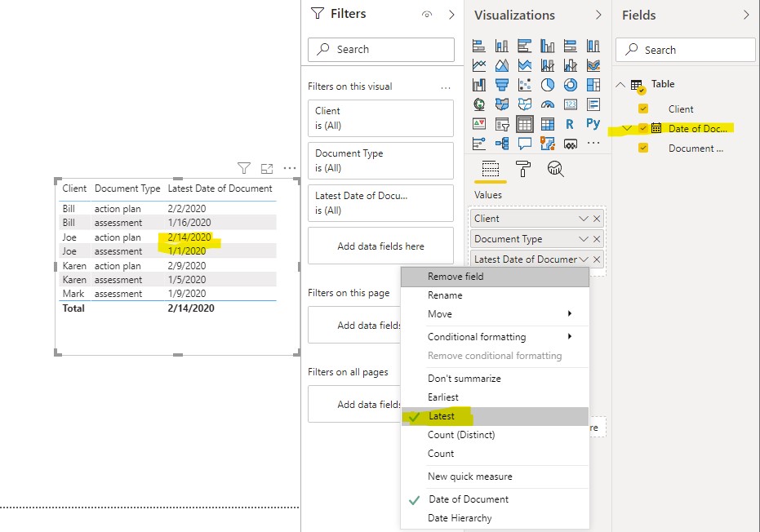Select the 100% stacked column chart visualization
760x532 pixels.
[x=593, y=46]
